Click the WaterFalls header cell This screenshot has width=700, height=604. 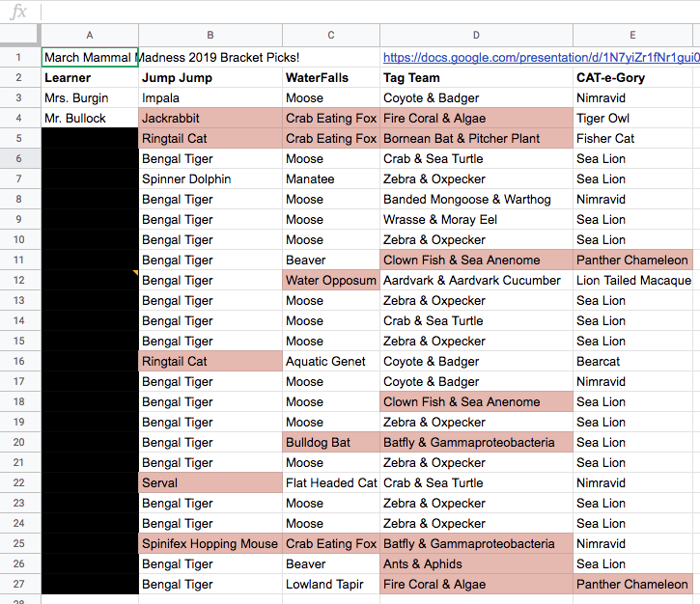[331, 77]
